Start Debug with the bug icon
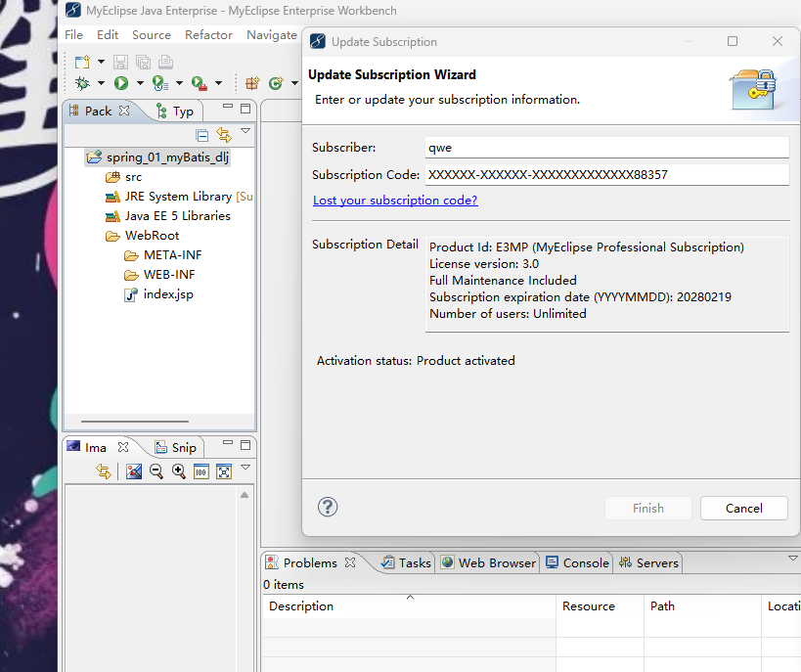 tap(82, 83)
